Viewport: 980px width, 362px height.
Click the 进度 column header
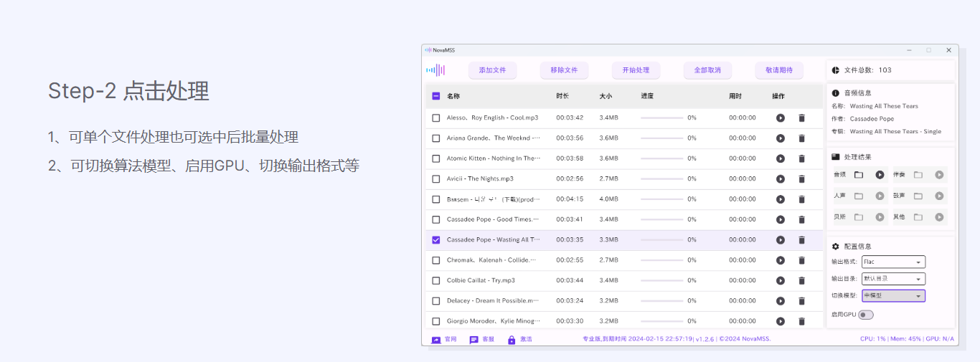click(x=647, y=96)
